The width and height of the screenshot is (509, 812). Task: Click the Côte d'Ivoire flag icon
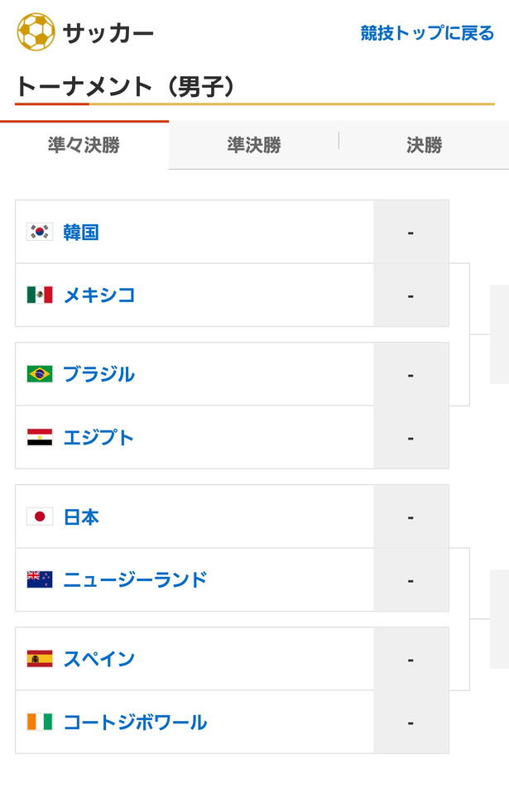point(40,722)
